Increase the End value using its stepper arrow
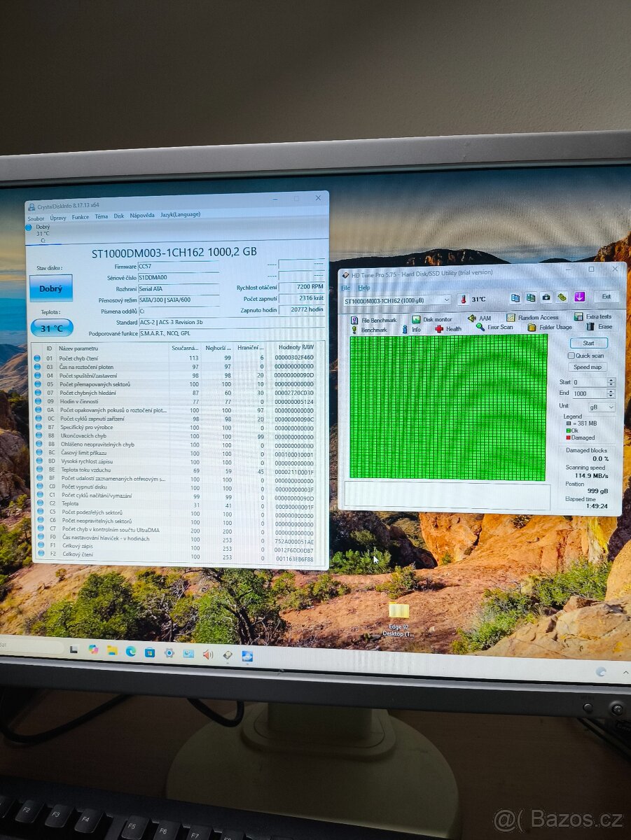This screenshot has height=840, width=631. [x=611, y=391]
